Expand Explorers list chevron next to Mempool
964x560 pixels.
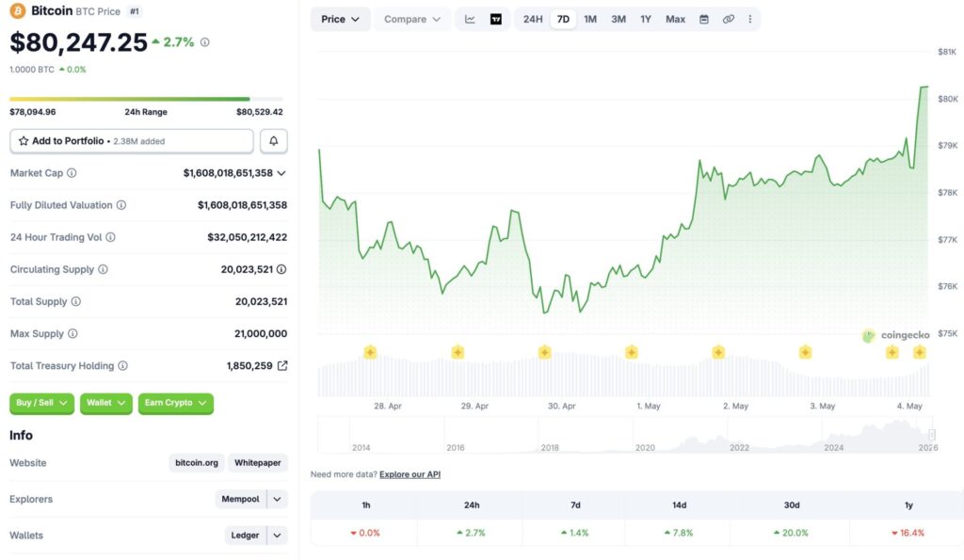point(278,499)
